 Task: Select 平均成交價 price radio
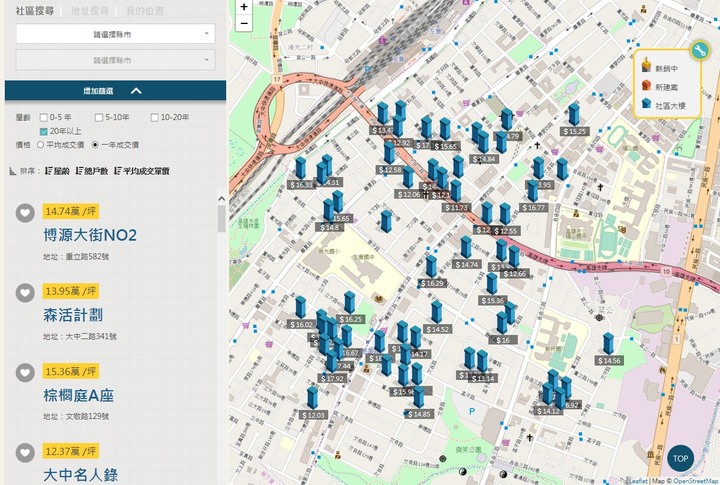40,145
